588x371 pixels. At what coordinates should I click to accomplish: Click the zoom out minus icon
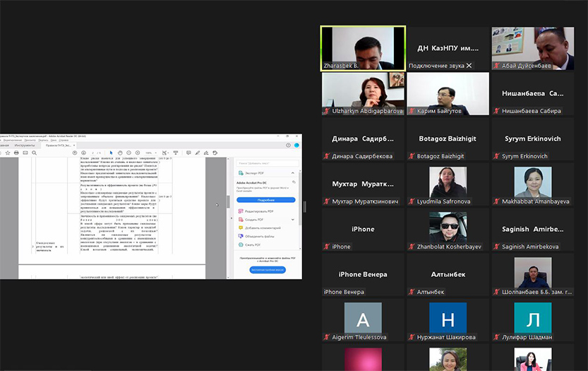tap(130, 153)
